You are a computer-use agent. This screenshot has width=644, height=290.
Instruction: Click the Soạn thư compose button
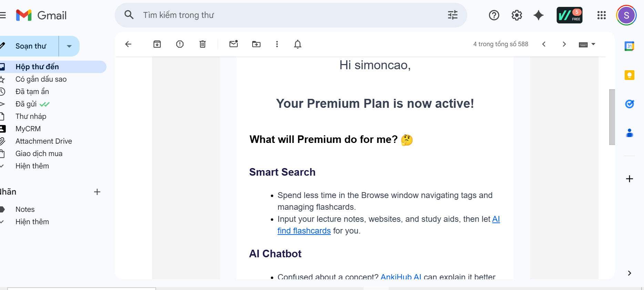(31, 46)
